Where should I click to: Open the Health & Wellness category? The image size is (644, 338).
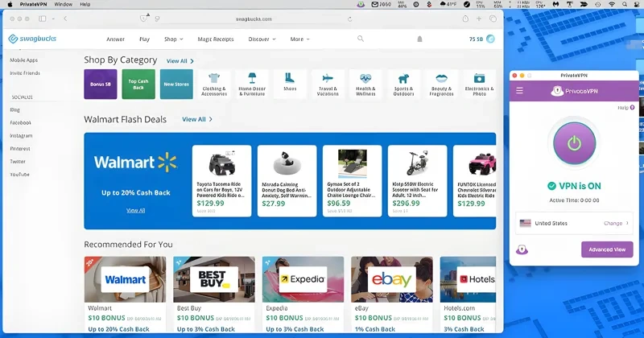(365, 84)
